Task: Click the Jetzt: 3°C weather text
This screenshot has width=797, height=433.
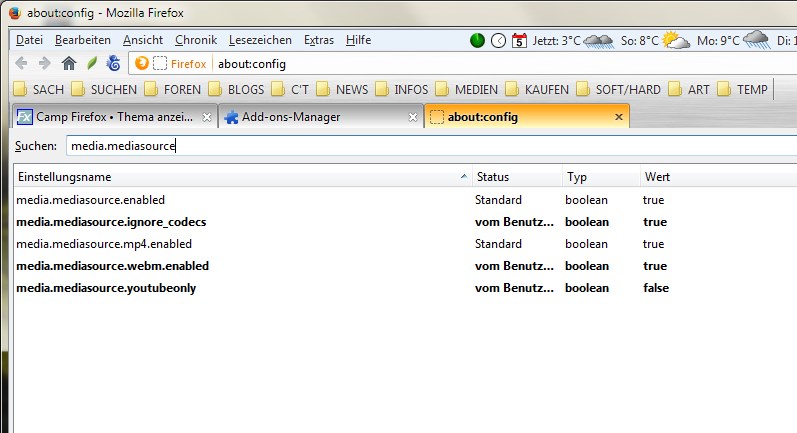Action: 556,41
